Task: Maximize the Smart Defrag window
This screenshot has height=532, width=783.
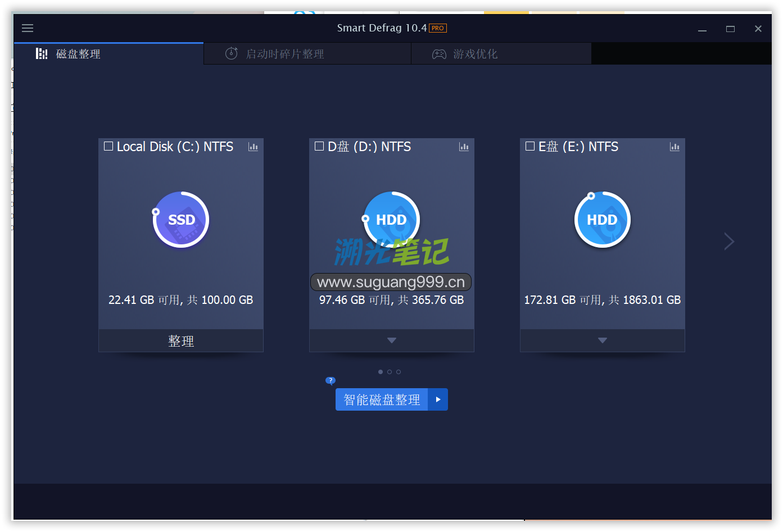Action: tap(730, 29)
